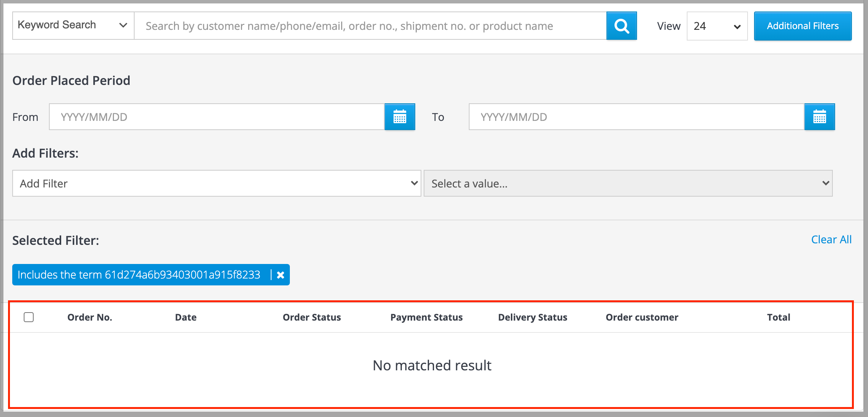Click the Order No. column header
The width and height of the screenshot is (868, 417).
point(89,317)
